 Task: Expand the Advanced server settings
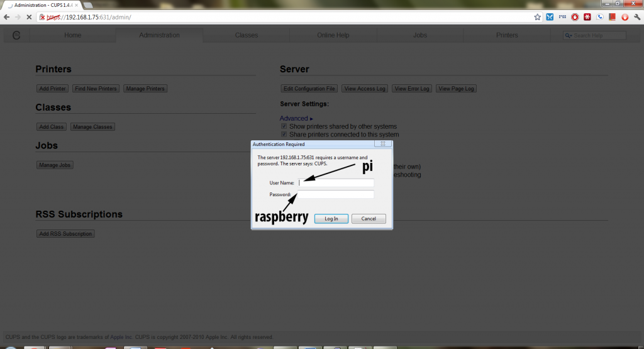(x=296, y=118)
